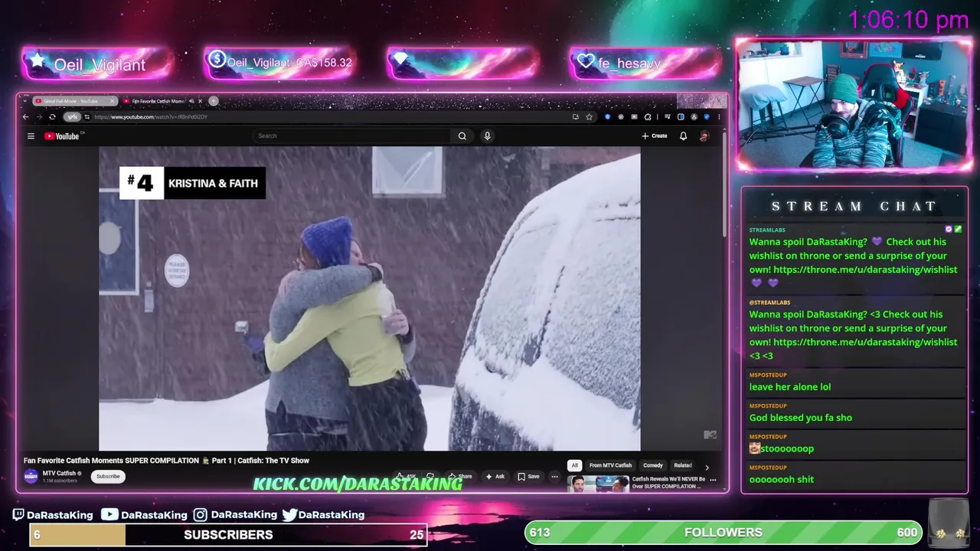This screenshot has width=980, height=551.
Task: Switch to the Grind Full Movie YouTube tab
Action: coord(75,101)
